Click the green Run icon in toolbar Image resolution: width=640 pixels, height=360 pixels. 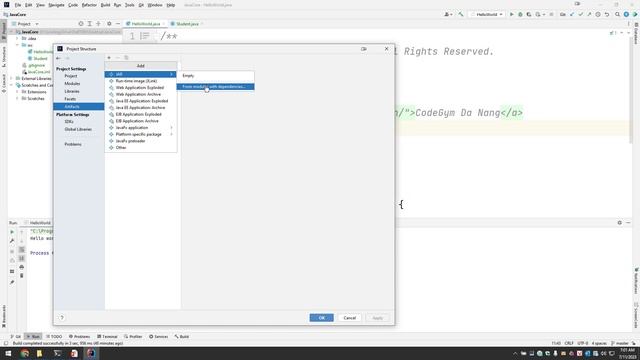coord(511,14)
